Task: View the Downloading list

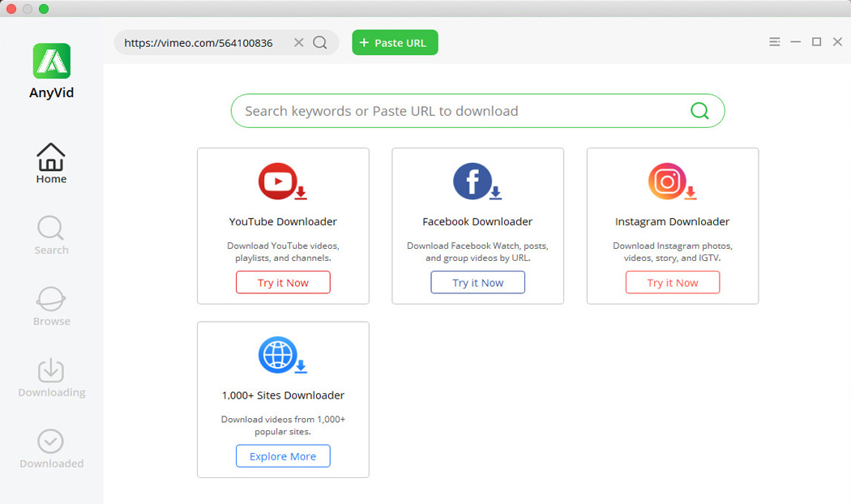Action: [x=52, y=378]
